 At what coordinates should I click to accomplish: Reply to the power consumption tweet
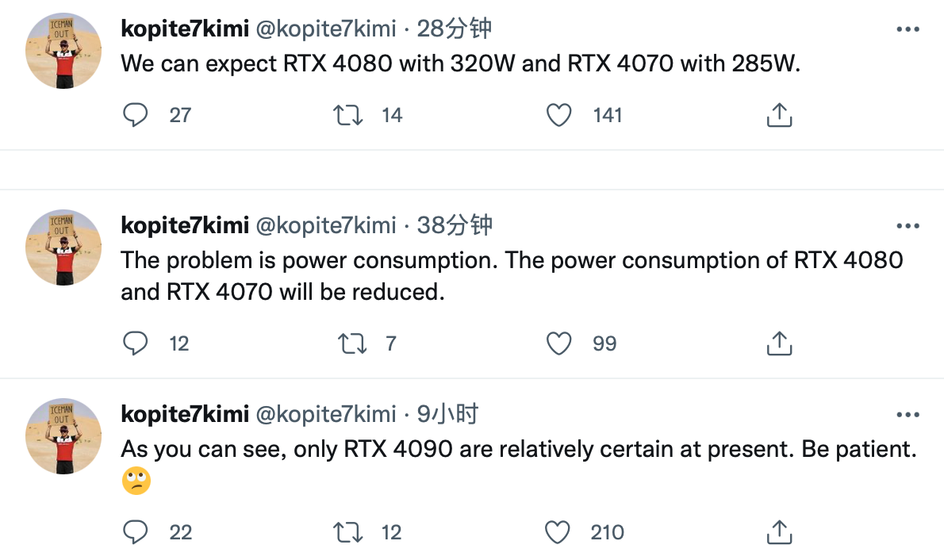click(136, 343)
